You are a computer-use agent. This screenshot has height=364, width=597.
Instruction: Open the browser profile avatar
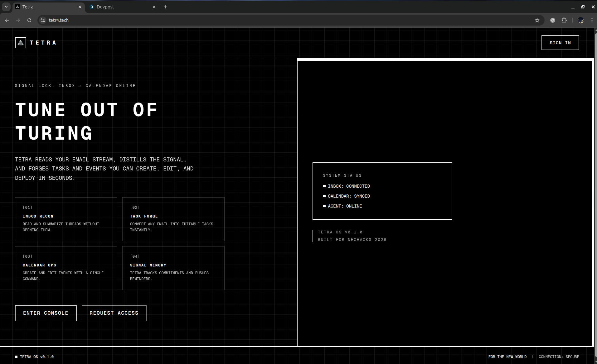coord(581,20)
